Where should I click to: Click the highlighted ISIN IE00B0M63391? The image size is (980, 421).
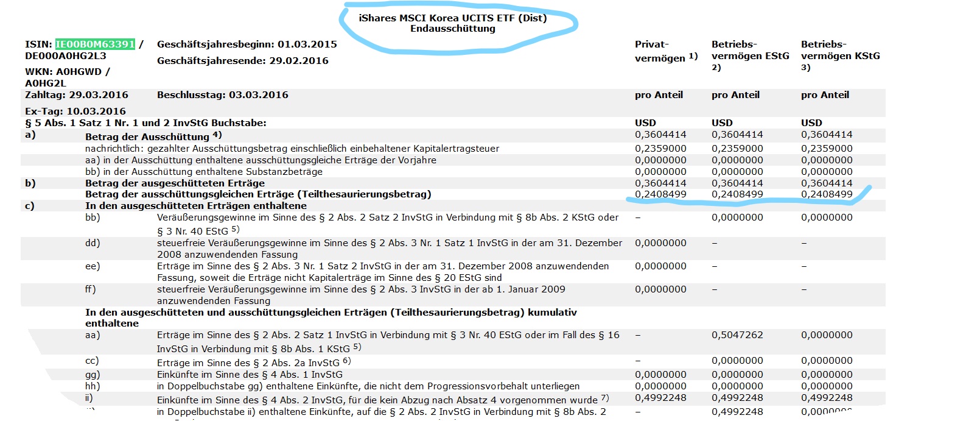(95, 44)
